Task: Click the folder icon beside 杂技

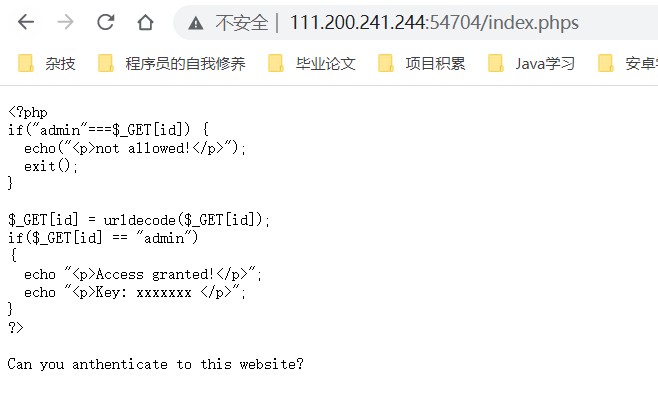Action: click(x=26, y=63)
